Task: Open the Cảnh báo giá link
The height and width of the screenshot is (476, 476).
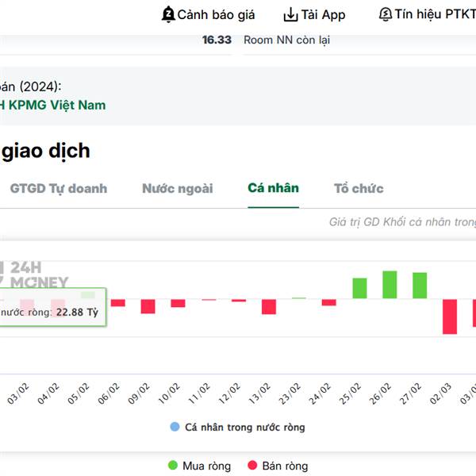Action: 216,14
